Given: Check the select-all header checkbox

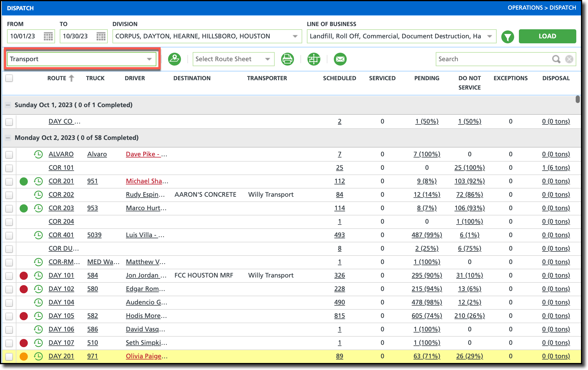Looking at the screenshot, I should pyautogui.click(x=9, y=78).
